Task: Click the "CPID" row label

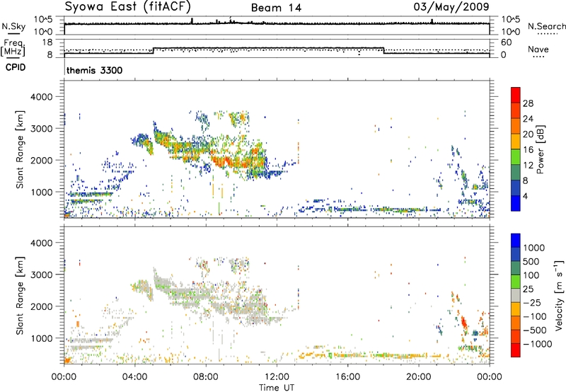Action: coord(16,67)
